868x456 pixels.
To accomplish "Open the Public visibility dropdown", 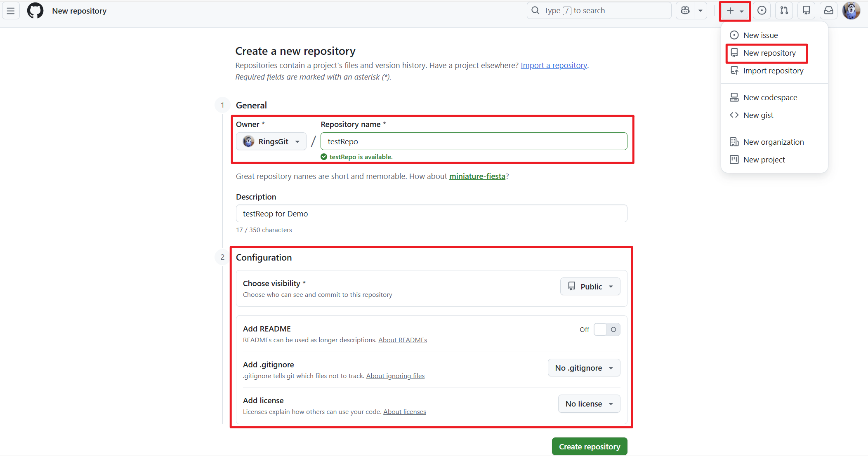I will pyautogui.click(x=590, y=286).
